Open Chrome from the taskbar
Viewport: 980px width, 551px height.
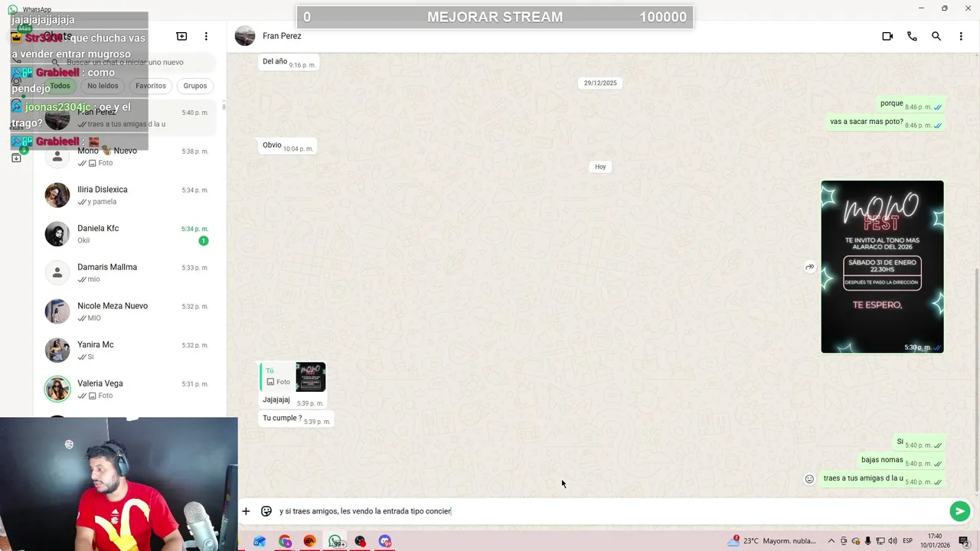285,541
